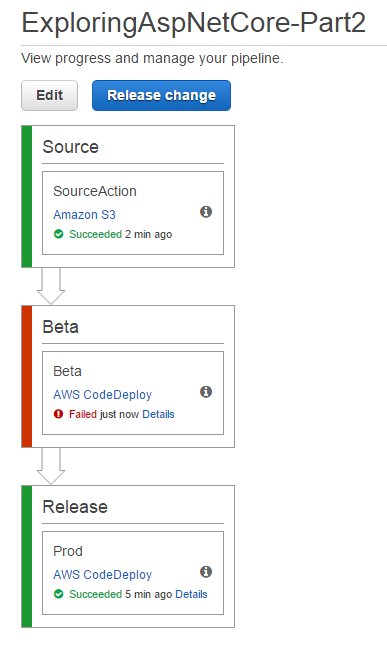
Task: Open info icon for Beta CodeDeploy action
Action: (x=206, y=392)
